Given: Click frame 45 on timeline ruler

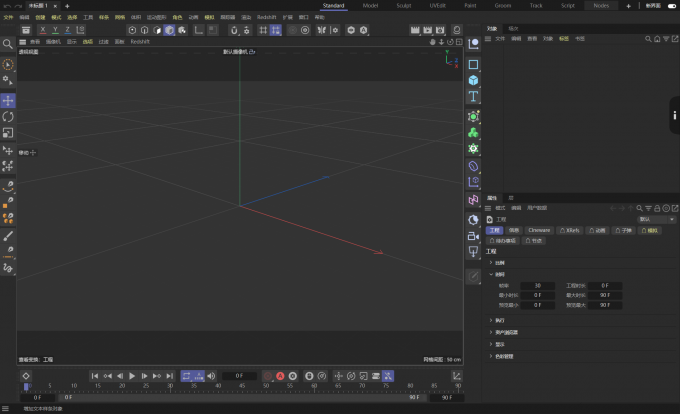Looking at the screenshot, I should pos(242,386).
